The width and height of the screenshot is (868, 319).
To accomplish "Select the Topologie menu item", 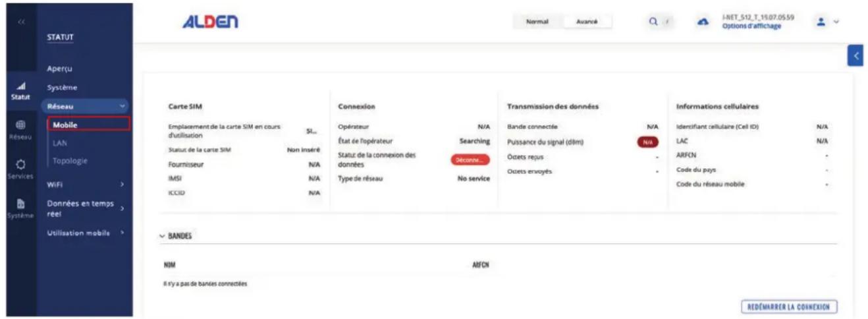I will [x=69, y=161].
